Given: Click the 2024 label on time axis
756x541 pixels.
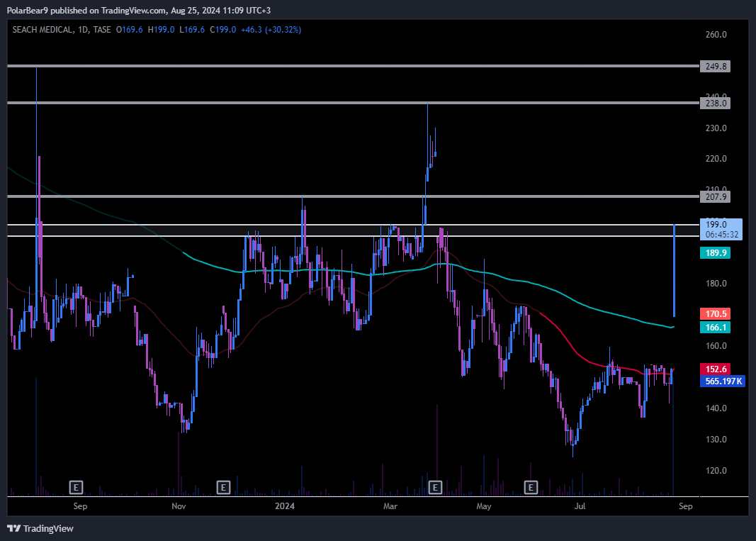Looking at the screenshot, I should coord(284,506).
